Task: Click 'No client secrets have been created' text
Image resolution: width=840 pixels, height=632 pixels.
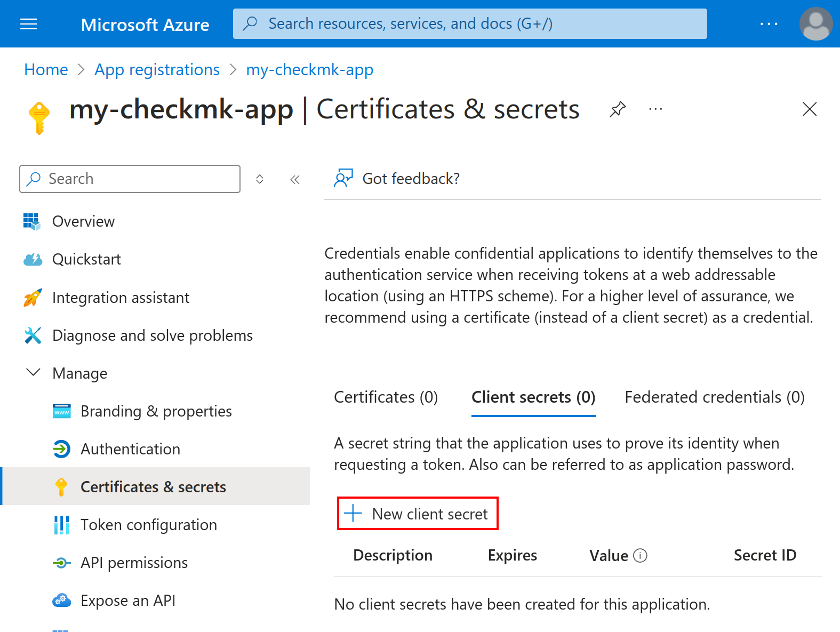Action: tap(522, 604)
